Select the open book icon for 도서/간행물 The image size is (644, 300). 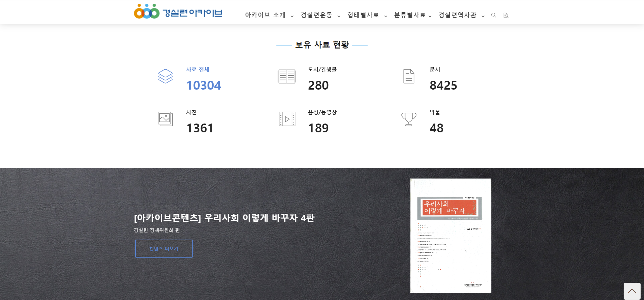point(287,76)
